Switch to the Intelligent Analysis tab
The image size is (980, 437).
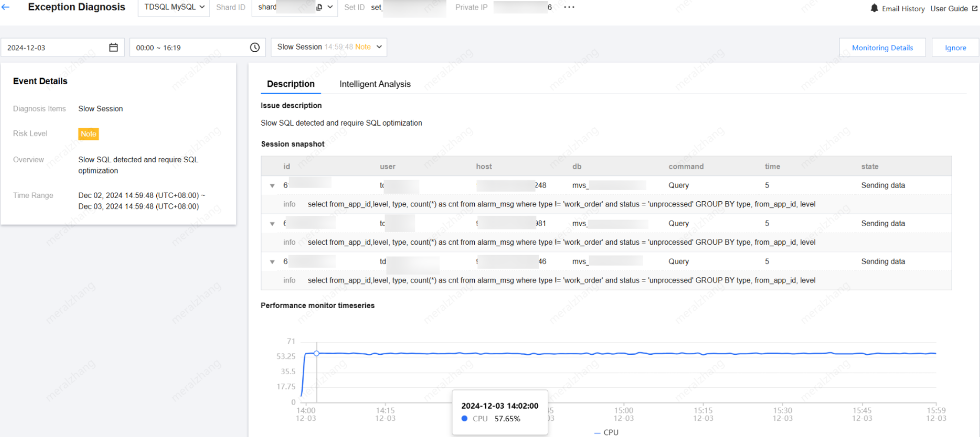[x=375, y=84]
